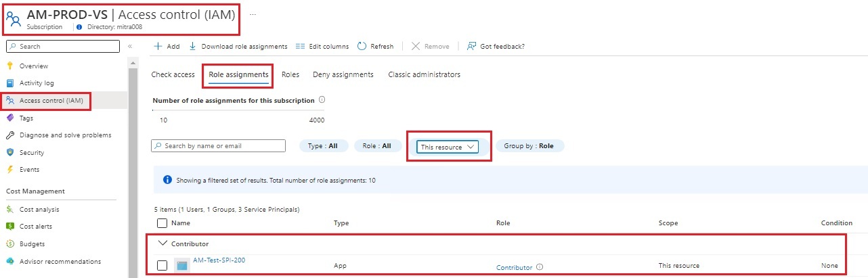Open the Group by : Role filter
Viewport: 868px width, 278px height.
529,145
